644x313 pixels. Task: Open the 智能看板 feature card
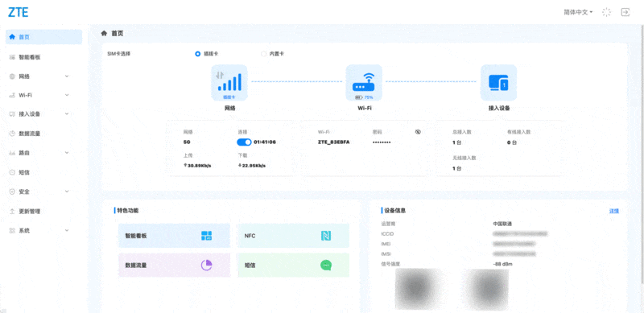point(174,236)
